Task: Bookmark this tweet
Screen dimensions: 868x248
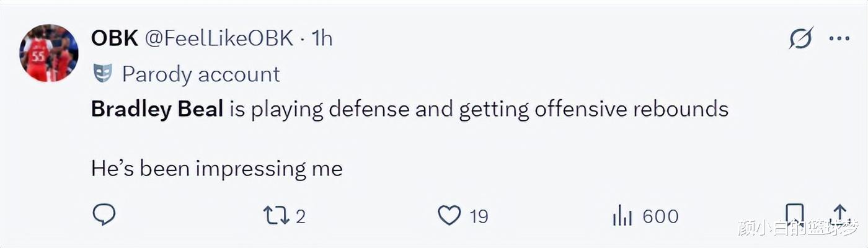Action: [x=794, y=215]
